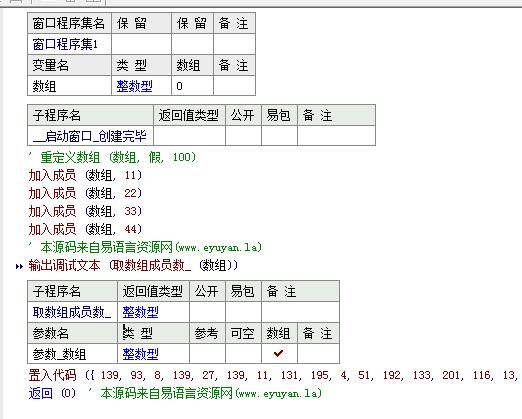The height and width of the screenshot is (419, 522).
Task: Click the 参数名 header cell
Action: click(x=72, y=333)
